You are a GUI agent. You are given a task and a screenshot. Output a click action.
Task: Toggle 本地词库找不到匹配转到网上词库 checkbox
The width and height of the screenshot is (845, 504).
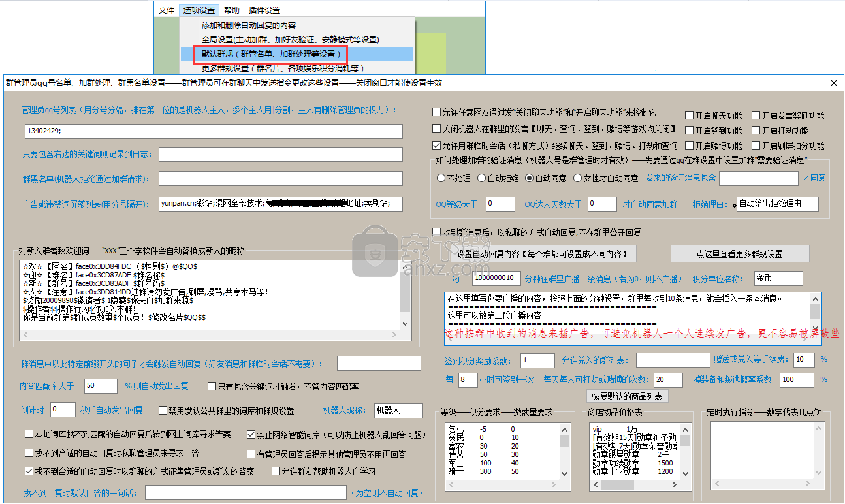[29, 434]
